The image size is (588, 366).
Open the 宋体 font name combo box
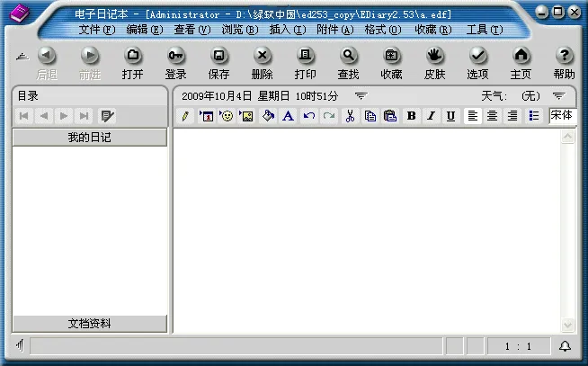(563, 116)
